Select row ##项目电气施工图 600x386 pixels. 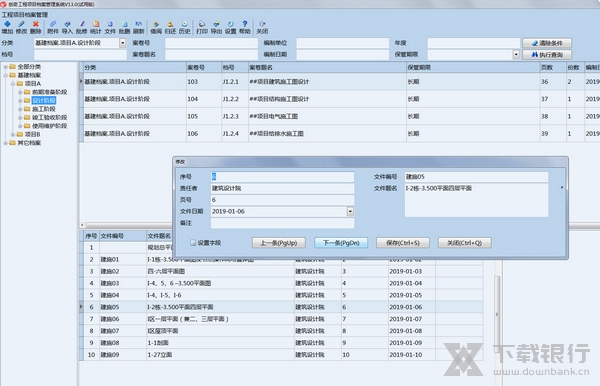pyautogui.click(x=339, y=116)
